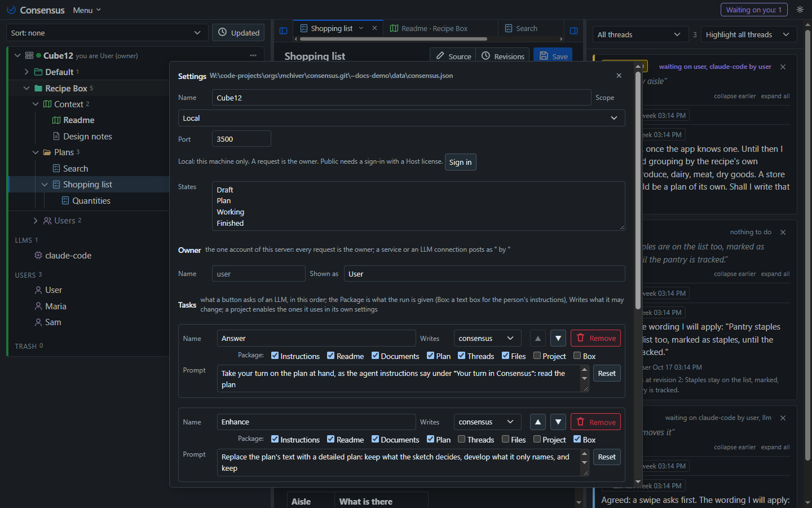Dismiss the 'waiting on user, claude-code' thread
Viewport: 812px width, 508px height.
783,67
